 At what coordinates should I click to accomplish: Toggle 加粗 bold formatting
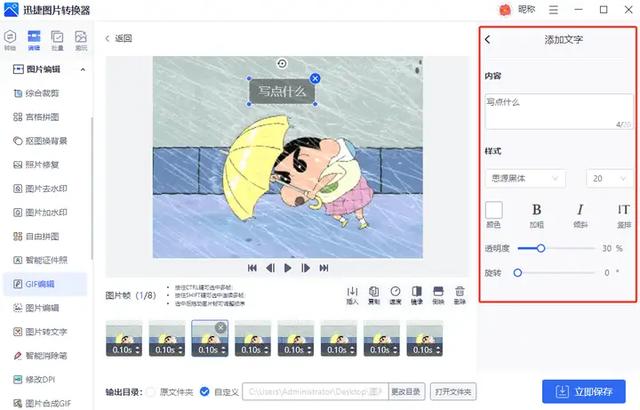[x=537, y=210]
